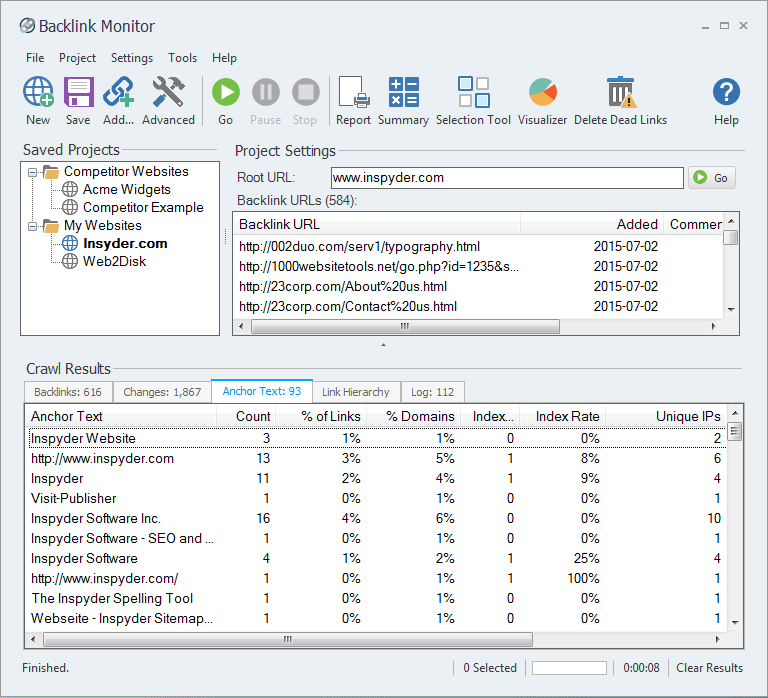
Task: Select the My Websites folder
Action: point(103,225)
